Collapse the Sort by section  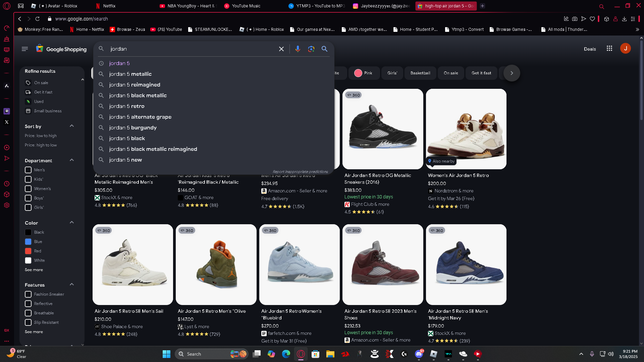(71, 126)
